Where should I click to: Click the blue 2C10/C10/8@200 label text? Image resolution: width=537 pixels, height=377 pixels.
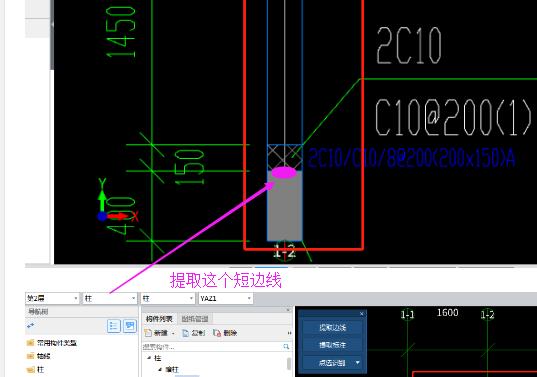pyautogui.click(x=411, y=158)
